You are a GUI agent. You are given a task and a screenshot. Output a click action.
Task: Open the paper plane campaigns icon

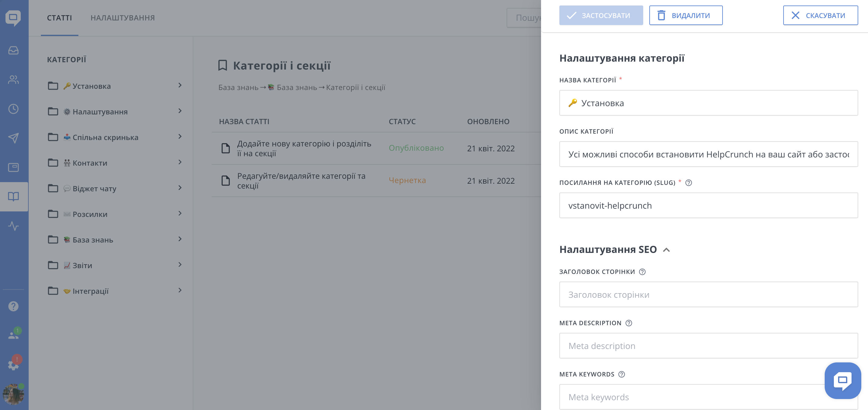click(13, 138)
